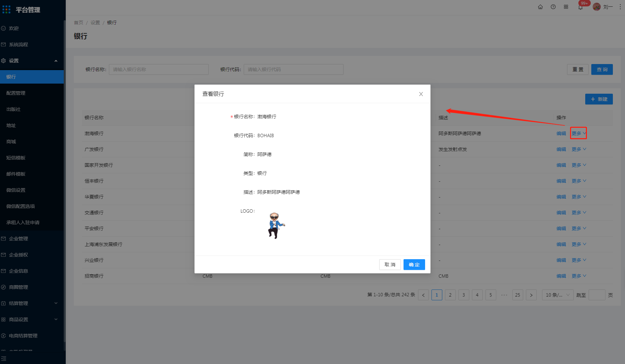Viewport: 625px width, 364px height.
Task: Click the 企业管理 icon in sidebar
Action: coord(3,239)
